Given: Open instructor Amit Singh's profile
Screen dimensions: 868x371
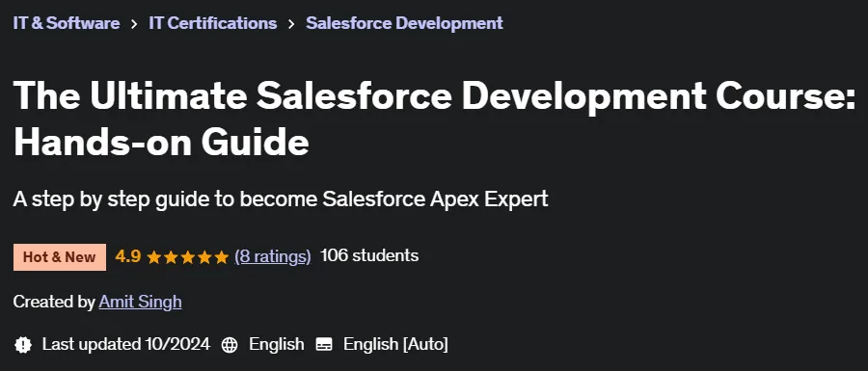Looking at the screenshot, I should click(x=140, y=302).
